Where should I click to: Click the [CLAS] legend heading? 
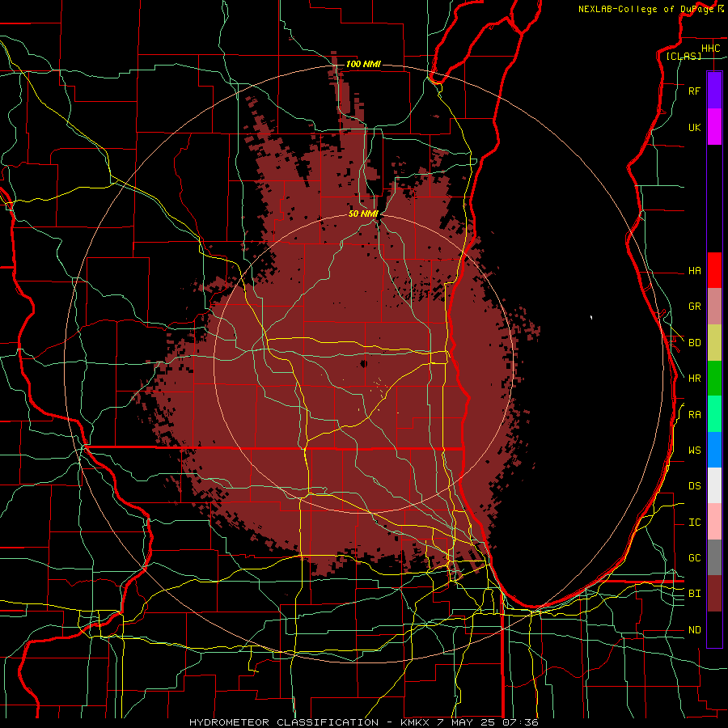(x=684, y=56)
